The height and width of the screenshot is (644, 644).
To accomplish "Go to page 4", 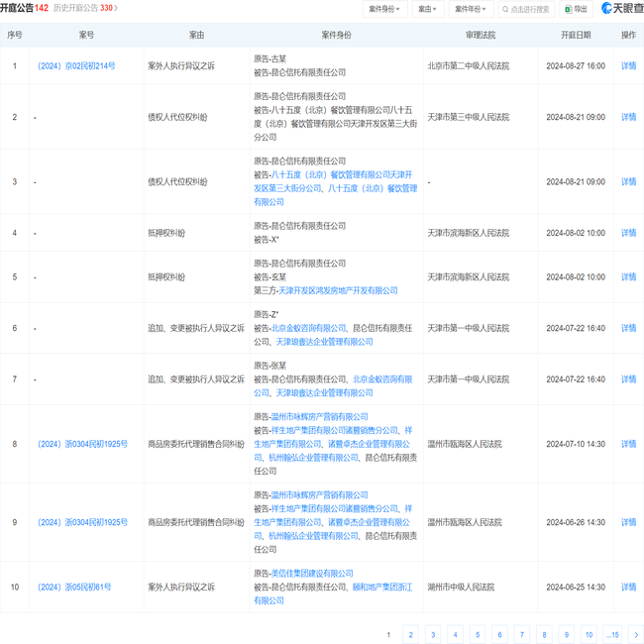I will pos(455,634).
